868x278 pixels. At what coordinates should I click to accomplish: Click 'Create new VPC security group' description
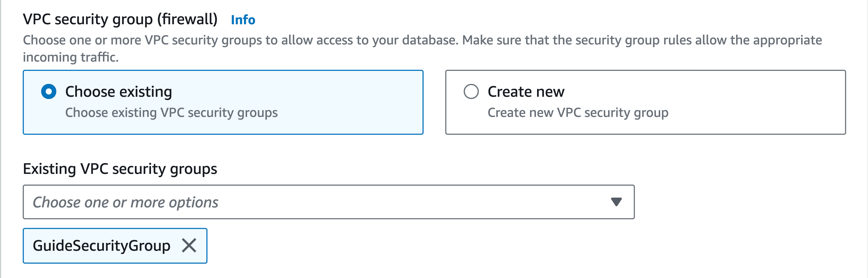point(578,113)
